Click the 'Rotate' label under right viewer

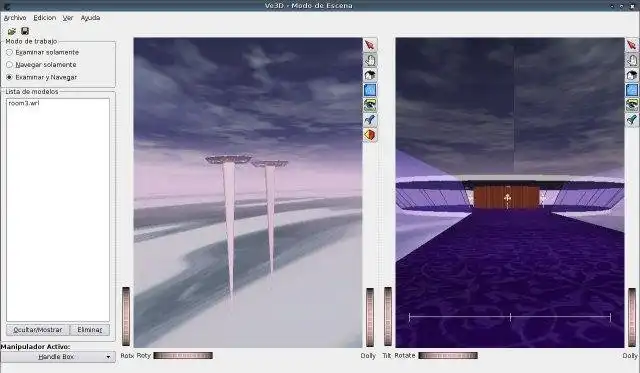point(405,355)
